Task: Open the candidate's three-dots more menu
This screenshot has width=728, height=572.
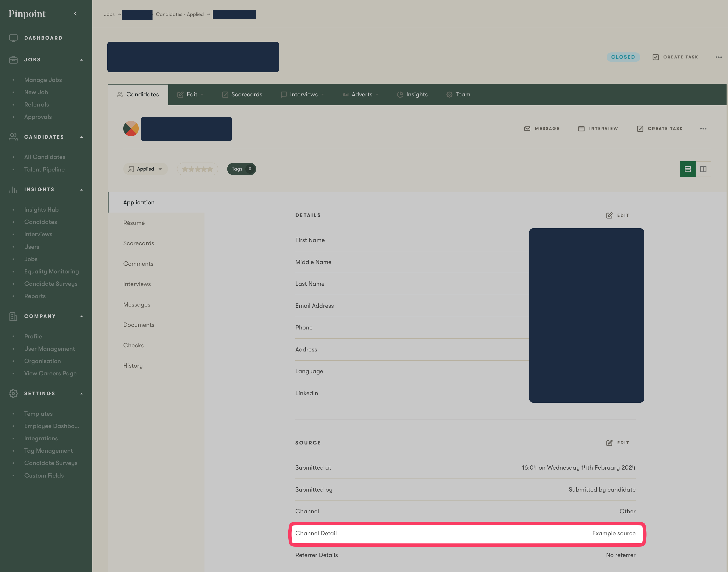Action: coord(703,129)
